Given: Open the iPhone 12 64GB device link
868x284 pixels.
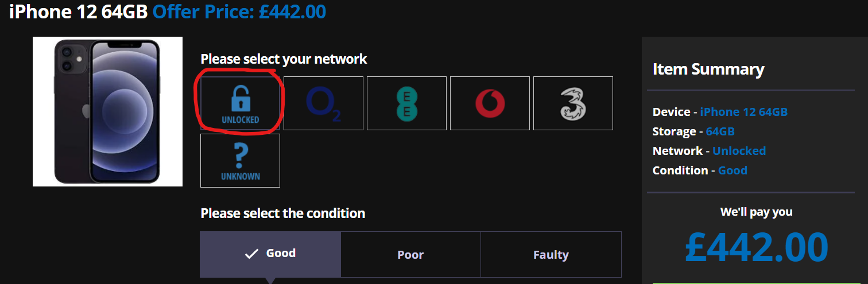Looking at the screenshot, I should (743, 112).
